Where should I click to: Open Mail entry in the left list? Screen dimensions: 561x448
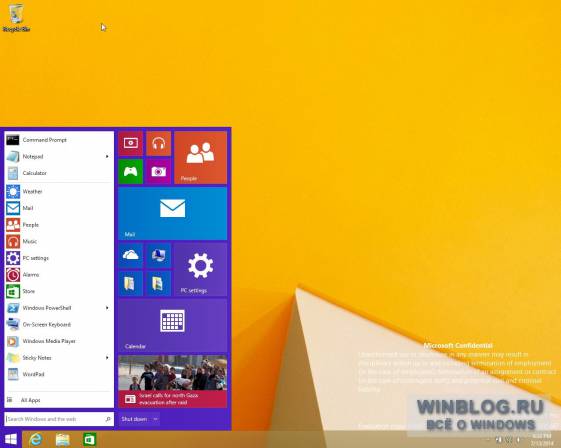click(x=59, y=208)
